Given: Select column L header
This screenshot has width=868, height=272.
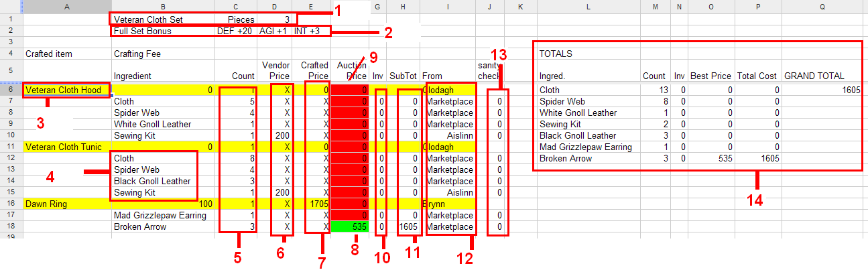Looking at the screenshot, I should click(588, 7).
